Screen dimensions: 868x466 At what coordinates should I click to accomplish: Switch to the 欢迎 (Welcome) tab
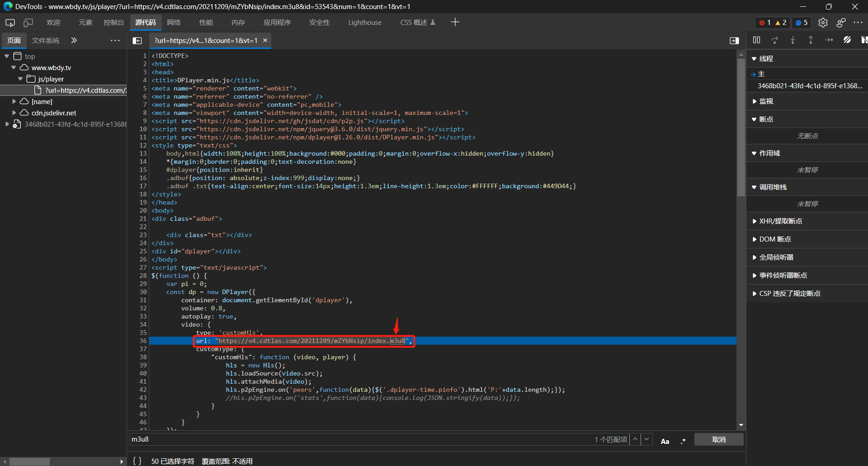click(x=53, y=23)
